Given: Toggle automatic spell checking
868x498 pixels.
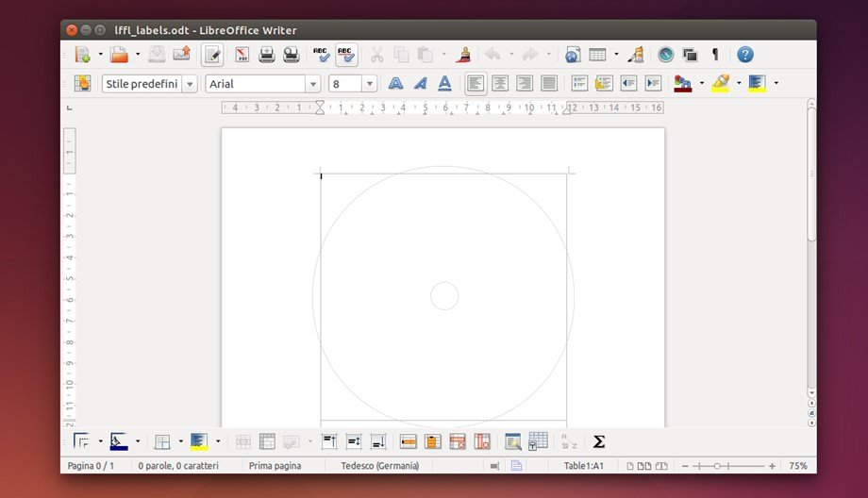Looking at the screenshot, I should 346,55.
